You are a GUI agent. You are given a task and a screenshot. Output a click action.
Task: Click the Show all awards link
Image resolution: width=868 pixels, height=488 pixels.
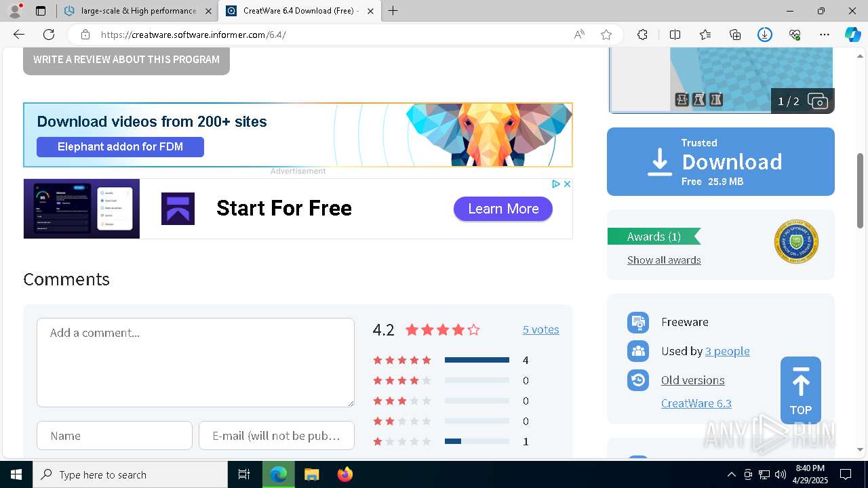(664, 260)
